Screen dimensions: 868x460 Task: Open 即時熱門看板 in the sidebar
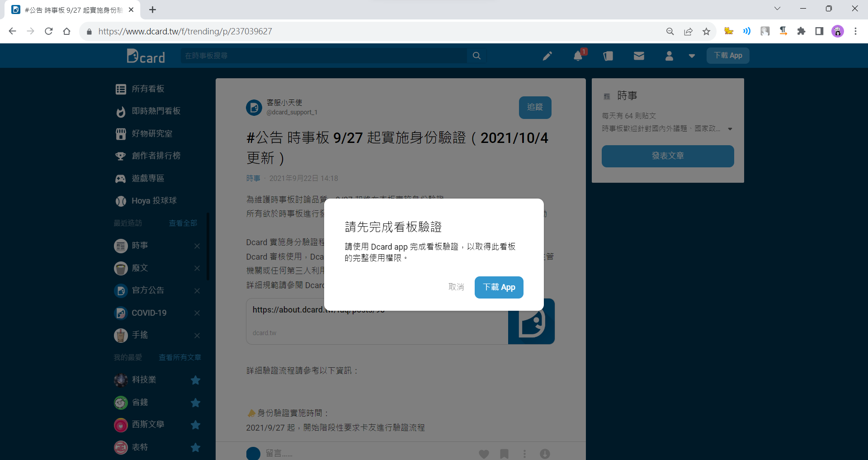(x=148, y=111)
